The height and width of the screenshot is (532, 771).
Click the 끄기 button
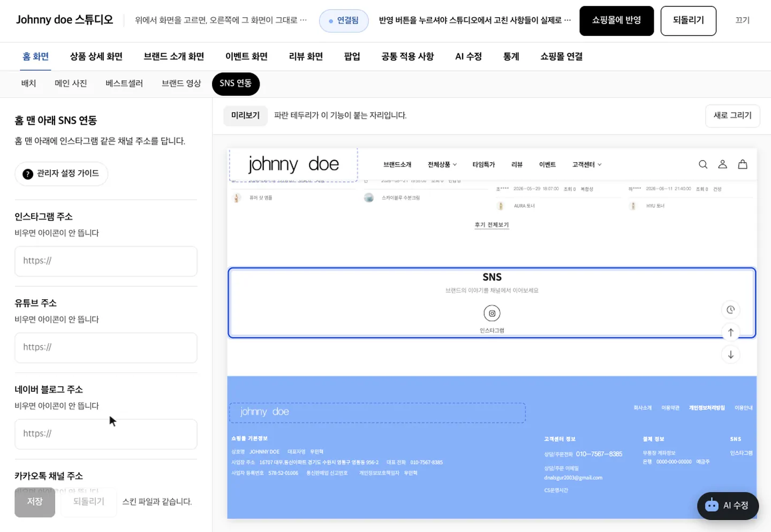point(742,20)
